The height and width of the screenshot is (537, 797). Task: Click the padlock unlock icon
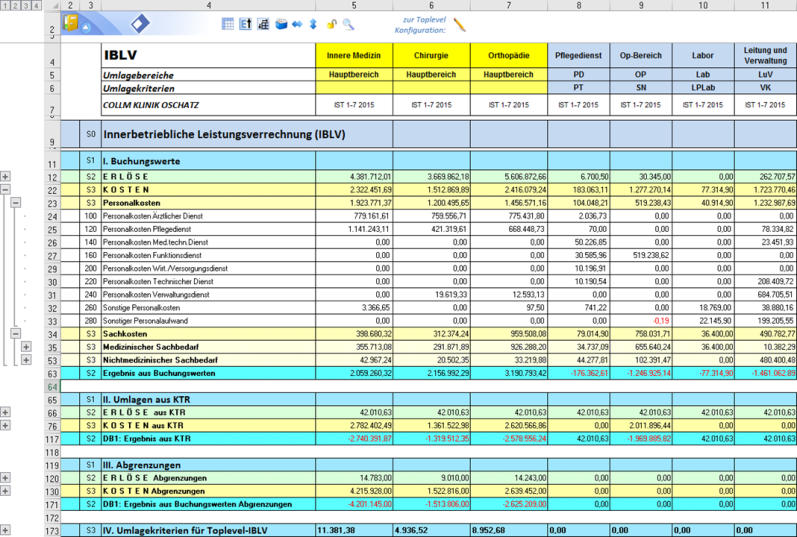[331, 23]
